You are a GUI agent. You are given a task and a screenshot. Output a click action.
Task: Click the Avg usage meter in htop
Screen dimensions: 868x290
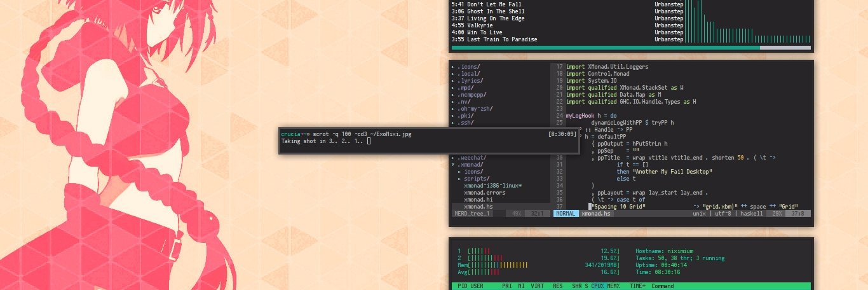(x=538, y=272)
